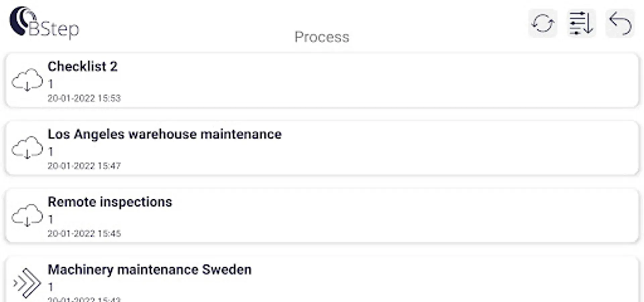Click the 20-01-2022 15:45 timestamp
644x302 pixels.
(84, 234)
